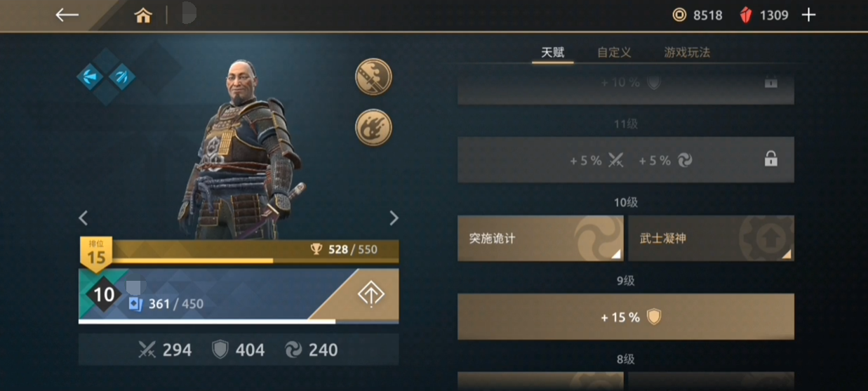Show previous hero with left chevron
Image resolution: width=868 pixels, height=391 pixels.
tap(83, 218)
